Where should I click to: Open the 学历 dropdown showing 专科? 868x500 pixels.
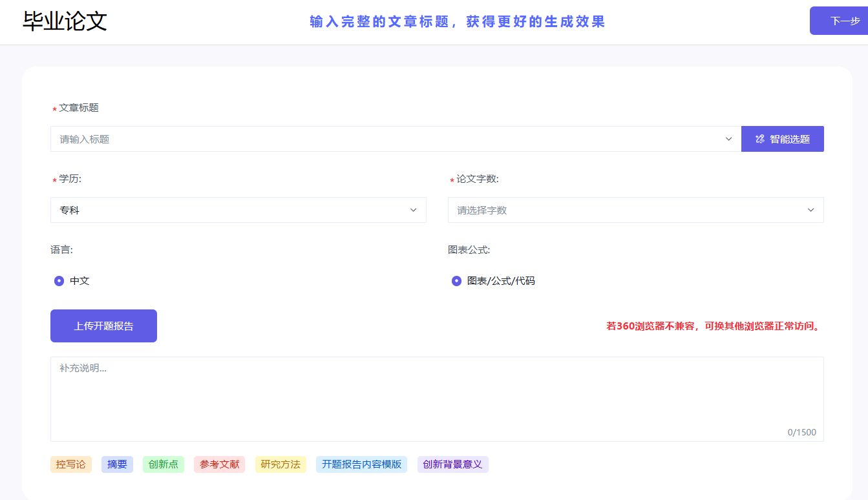pyautogui.click(x=238, y=210)
